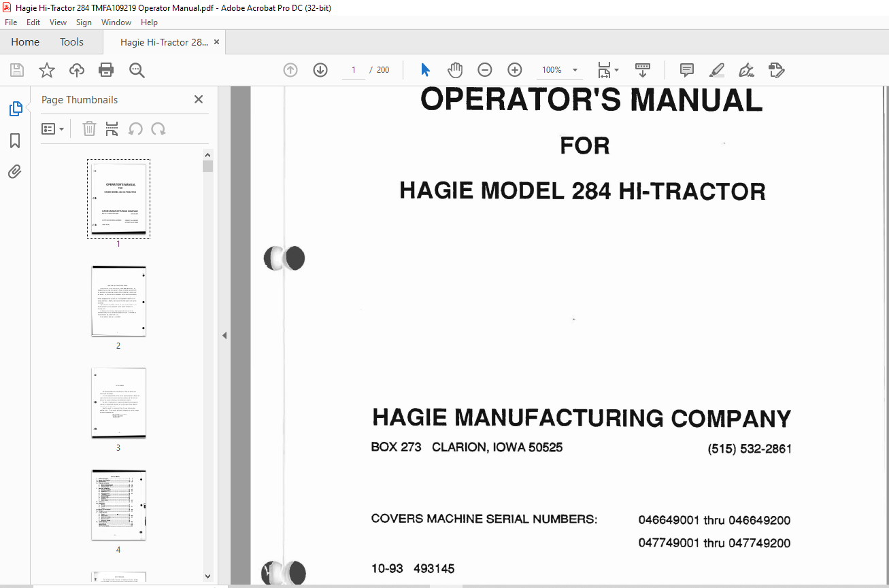Rotate page counterclockwise in thumbnails panel
Viewport: 889px width, 588px height.
[x=135, y=128]
